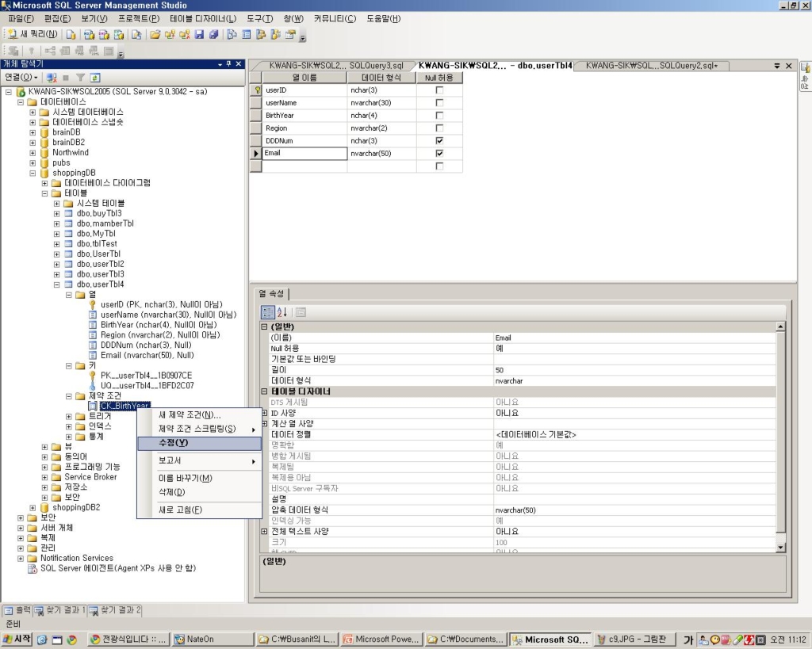Click the Generate Change Script toolbar icon
Screen dimensions: 812x649
(x=13, y=51)
